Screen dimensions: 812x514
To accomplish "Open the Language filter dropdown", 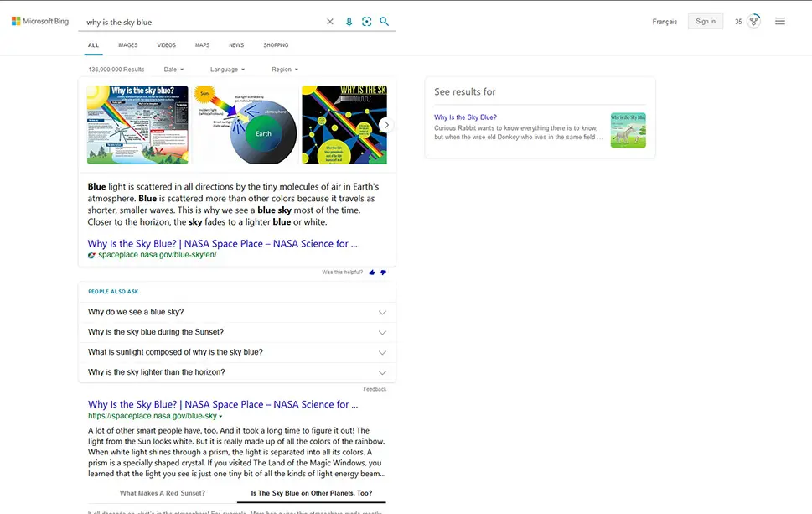I will (227, 70).
